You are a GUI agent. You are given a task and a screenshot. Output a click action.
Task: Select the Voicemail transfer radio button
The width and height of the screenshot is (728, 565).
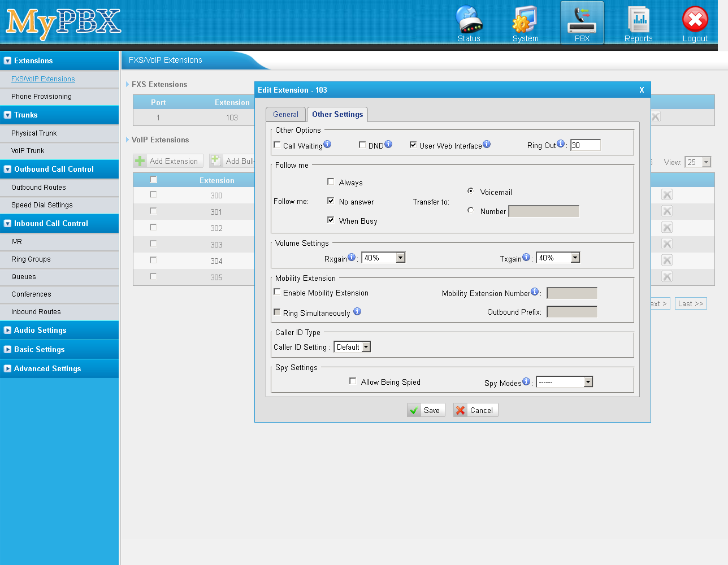(x=470, y=191)
